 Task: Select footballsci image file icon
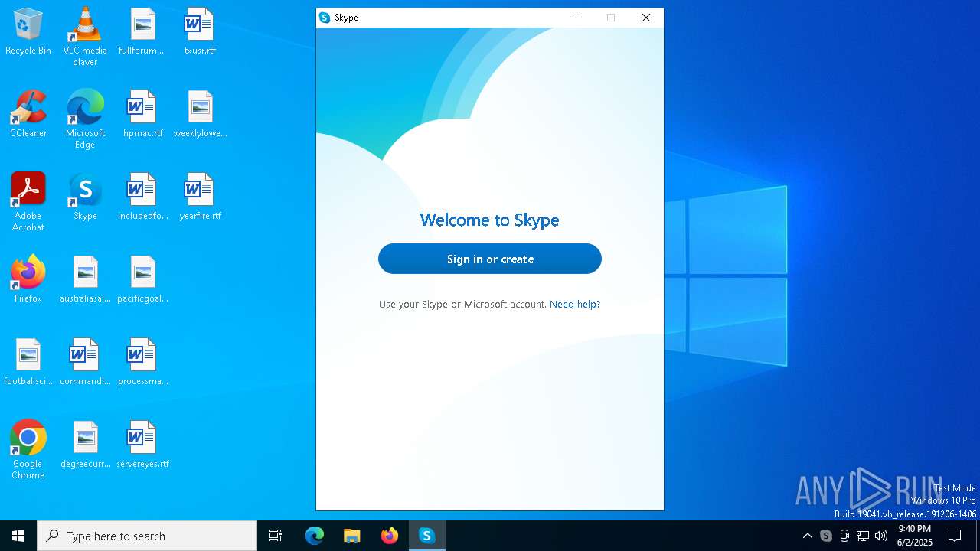point(28,363)
